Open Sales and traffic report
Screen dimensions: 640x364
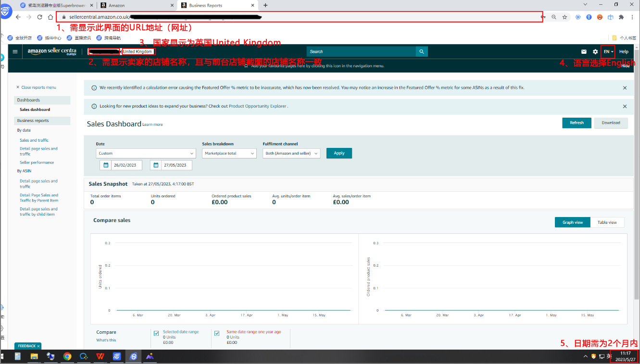click(34, 140)
